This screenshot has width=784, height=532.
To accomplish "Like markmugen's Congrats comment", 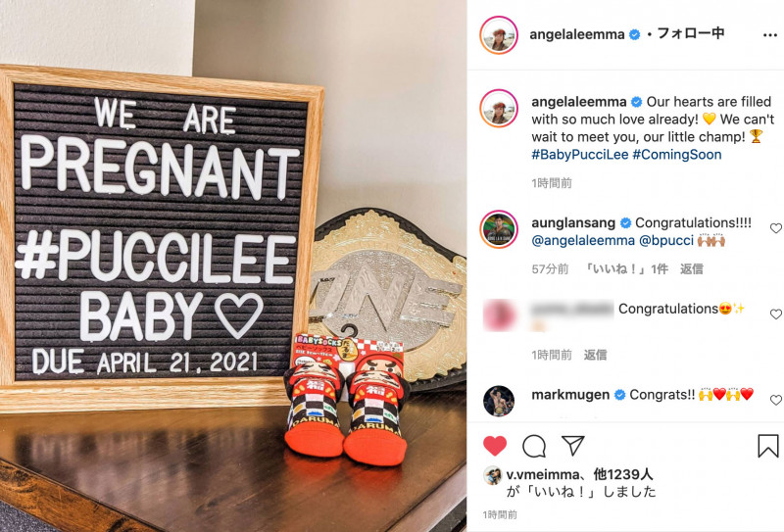I will pyautogui.click(x=775, y=400).
